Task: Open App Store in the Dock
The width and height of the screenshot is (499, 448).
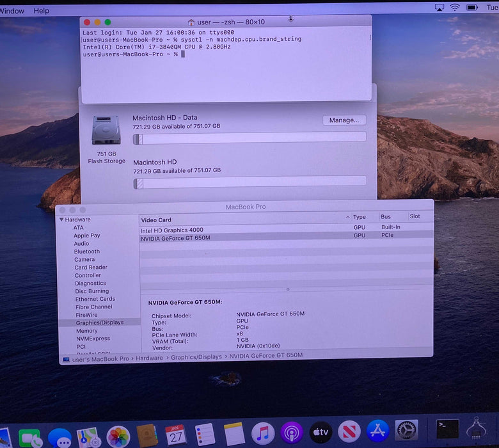Action: (377, 431)
